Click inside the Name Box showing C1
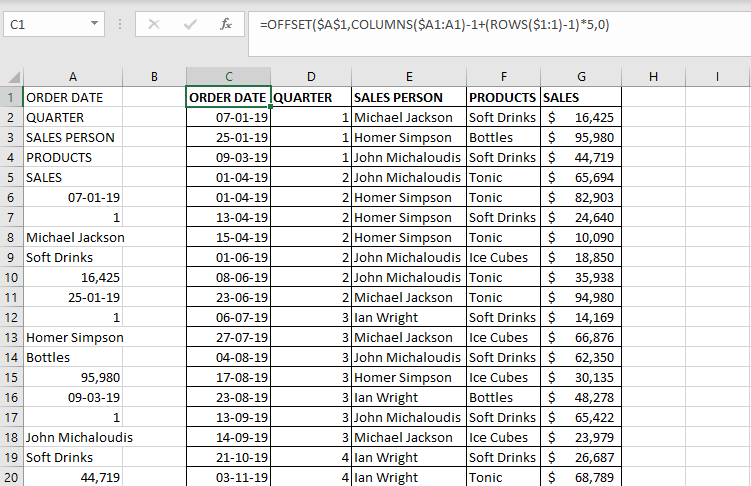This screenshot has height=486, width=751. (46, 24)
